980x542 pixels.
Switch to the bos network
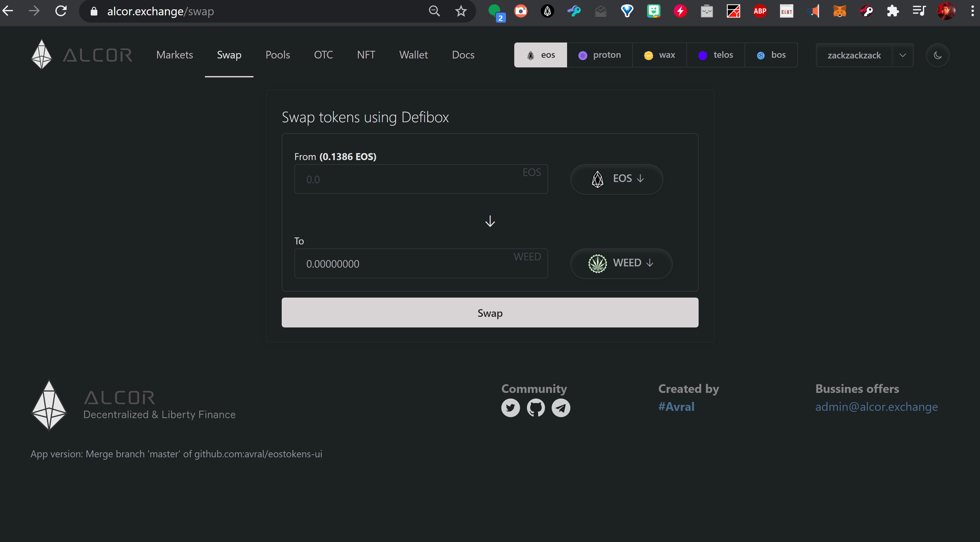tap(771, 55)
